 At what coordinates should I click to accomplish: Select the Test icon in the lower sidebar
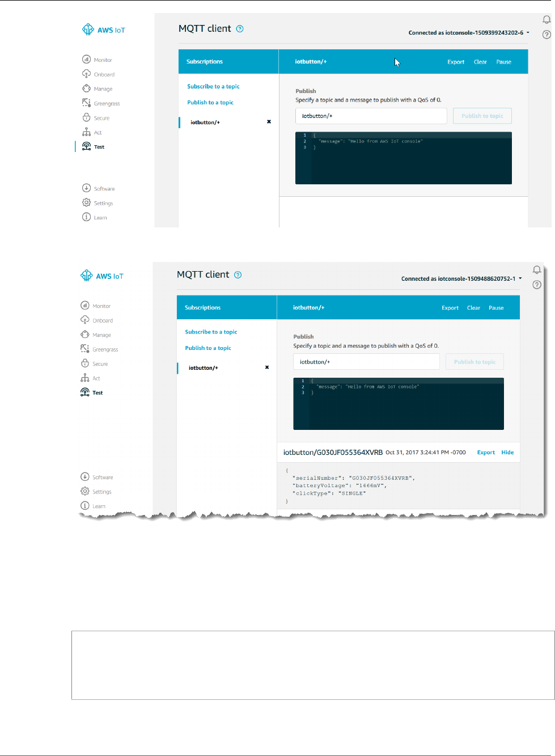click(x=85, y=392)
